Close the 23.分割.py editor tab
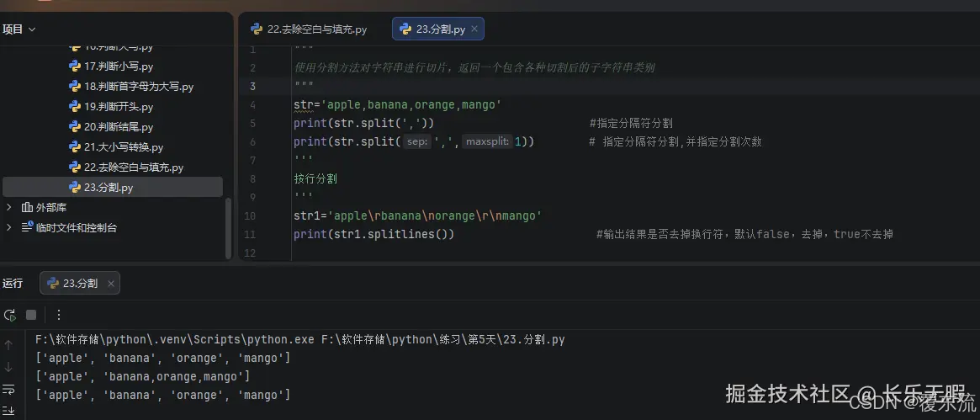Image resolution: width=980 pixels, height=420 pixels. pos(474,29)
